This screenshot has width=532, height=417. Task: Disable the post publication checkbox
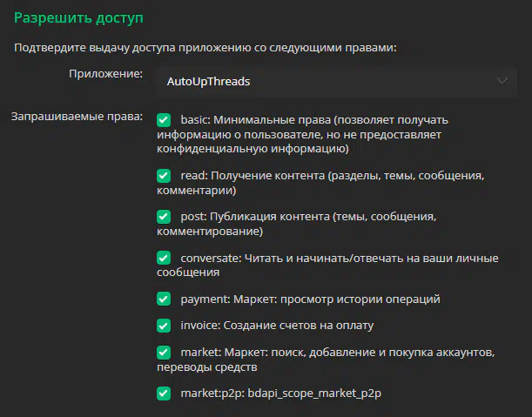click(x=164, y=217)
